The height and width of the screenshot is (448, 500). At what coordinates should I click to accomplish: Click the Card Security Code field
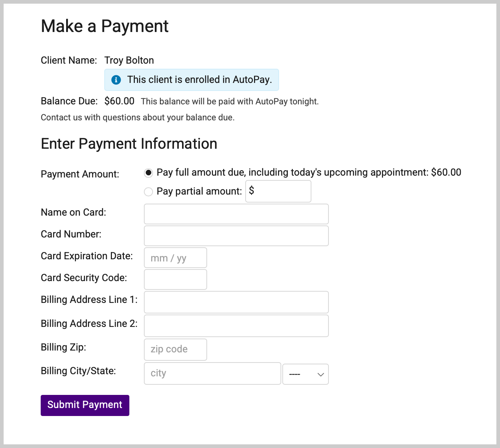[175, 279]
